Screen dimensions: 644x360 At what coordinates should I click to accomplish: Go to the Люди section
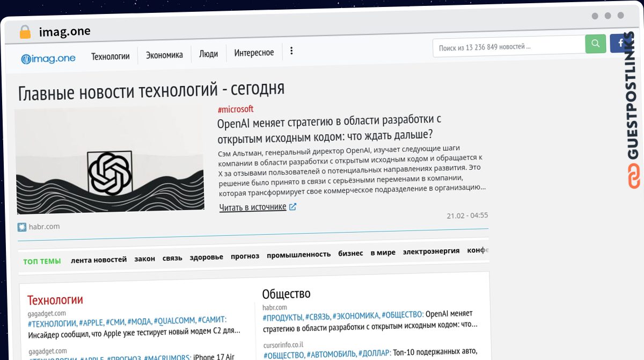pyautogui.click(x=209, y=54)
